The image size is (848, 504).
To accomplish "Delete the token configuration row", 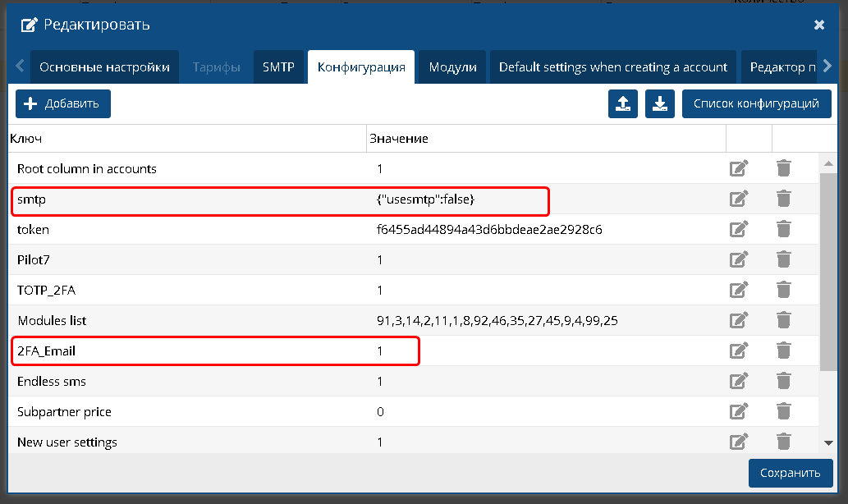I will click(783, 229).
